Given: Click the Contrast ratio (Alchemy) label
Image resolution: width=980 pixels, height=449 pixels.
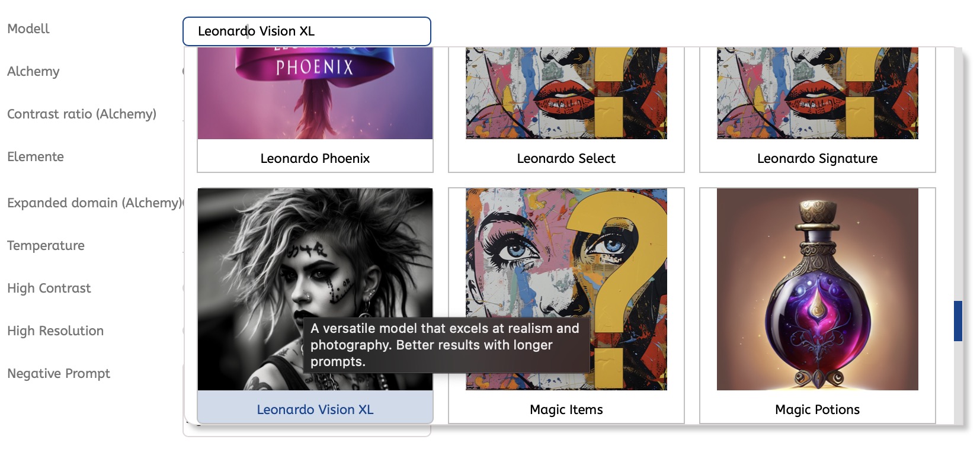Looking at the screenshot, I should [x=82, y=114].
